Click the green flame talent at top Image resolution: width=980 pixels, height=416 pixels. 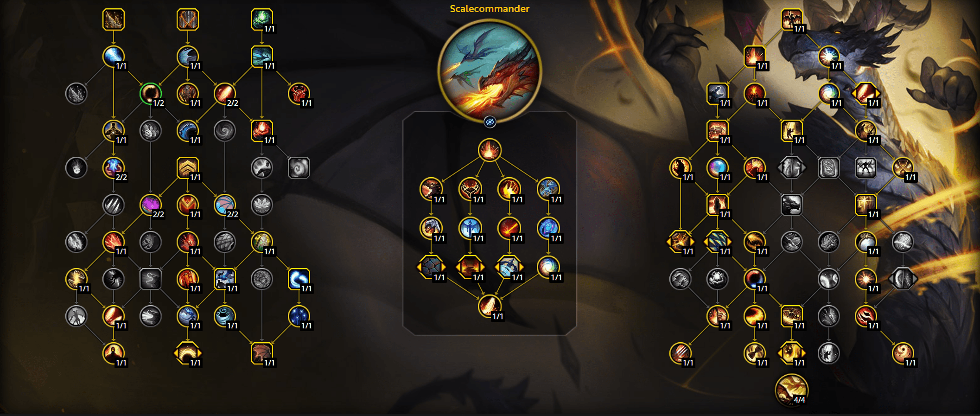262,19
